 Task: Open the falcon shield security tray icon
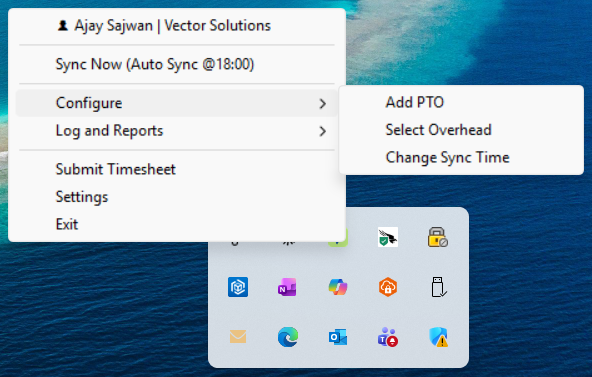pos(388,237)
